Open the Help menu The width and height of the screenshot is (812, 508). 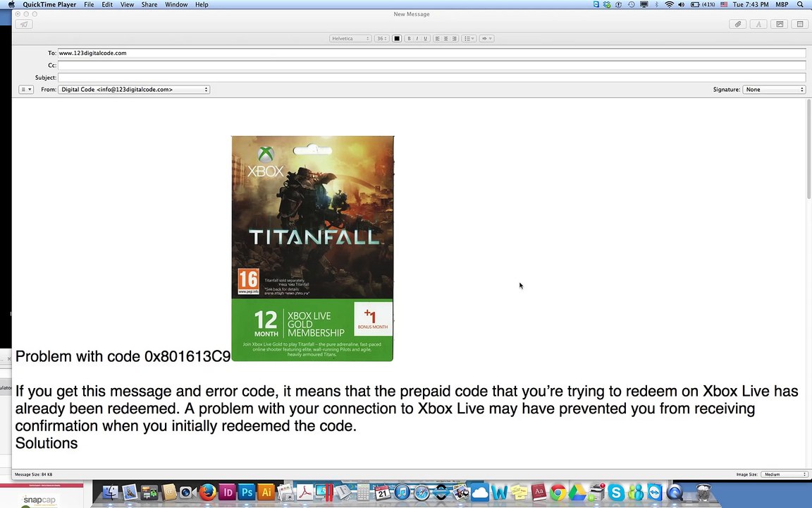202,4
